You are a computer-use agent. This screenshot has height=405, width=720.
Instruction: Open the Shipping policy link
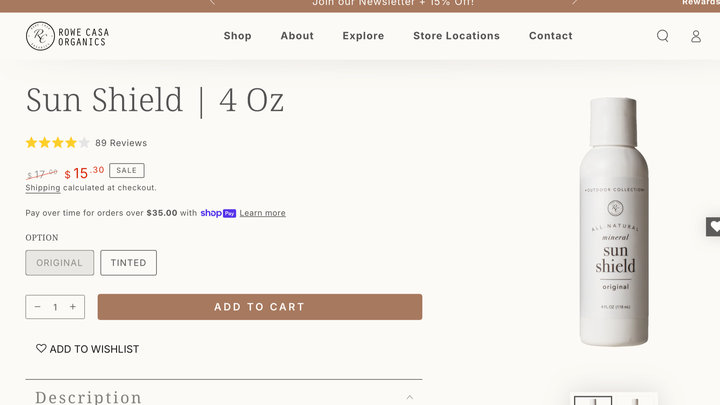coord(43,188)
